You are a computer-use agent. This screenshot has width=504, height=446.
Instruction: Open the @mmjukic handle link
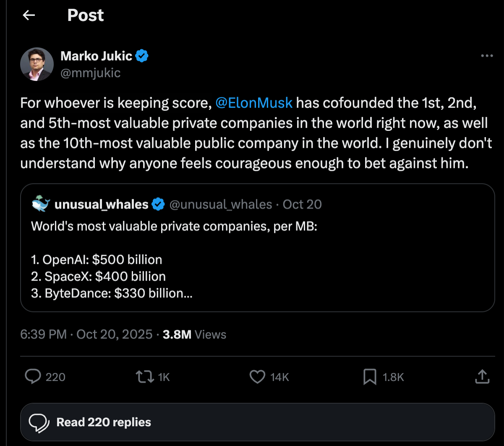click(90, 73)
